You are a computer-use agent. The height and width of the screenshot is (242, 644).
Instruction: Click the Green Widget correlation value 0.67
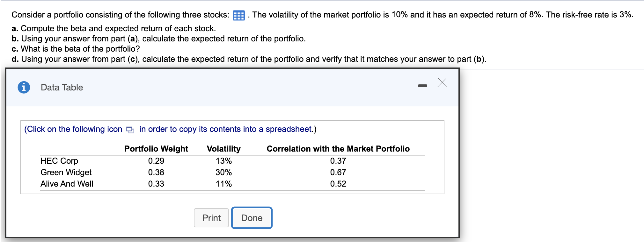point(338,172)
